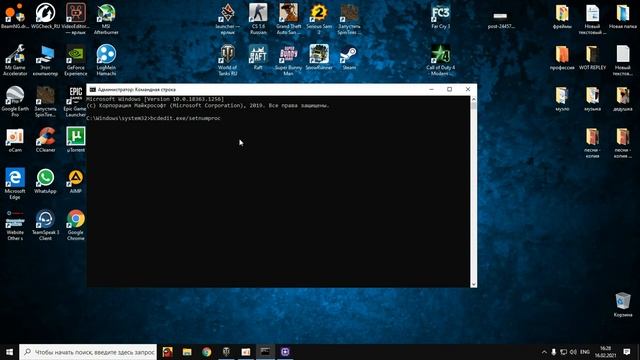Select the launcher — ярлык desktop icon
Viewport: 640px width, 360px height.
pyautogui.click(x=227, y=19)
